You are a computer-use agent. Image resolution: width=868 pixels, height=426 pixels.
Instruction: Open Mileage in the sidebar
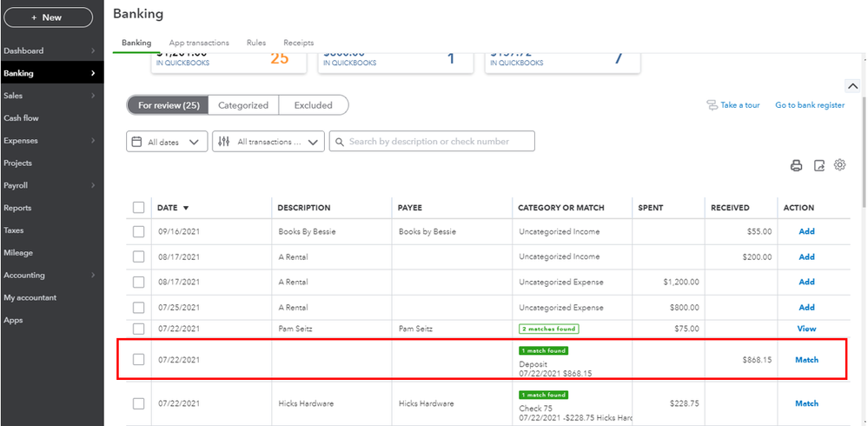click(17, 253)
